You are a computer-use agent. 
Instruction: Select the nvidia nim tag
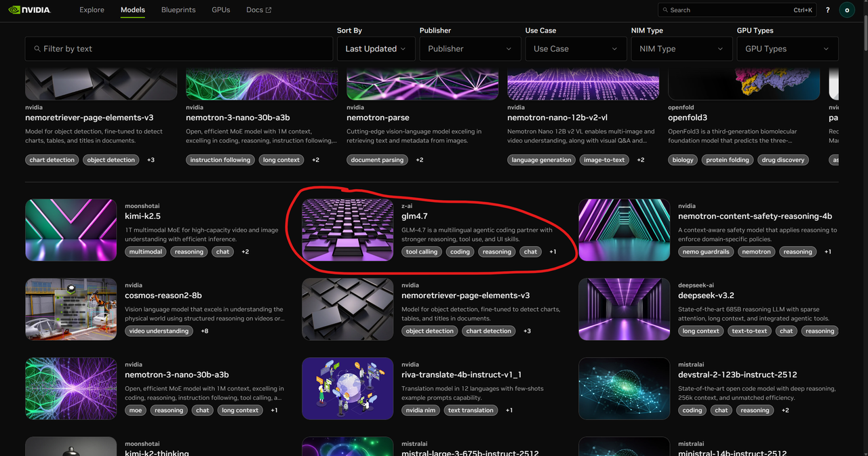click(420, 410)
